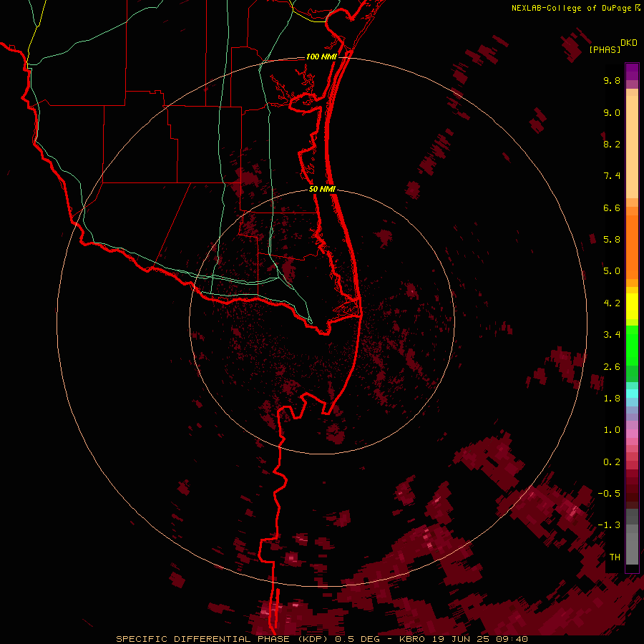644x644 pixels.
Task: Click the 3.4 scale value
Action: pyautogui.click(x=612, y=335)
